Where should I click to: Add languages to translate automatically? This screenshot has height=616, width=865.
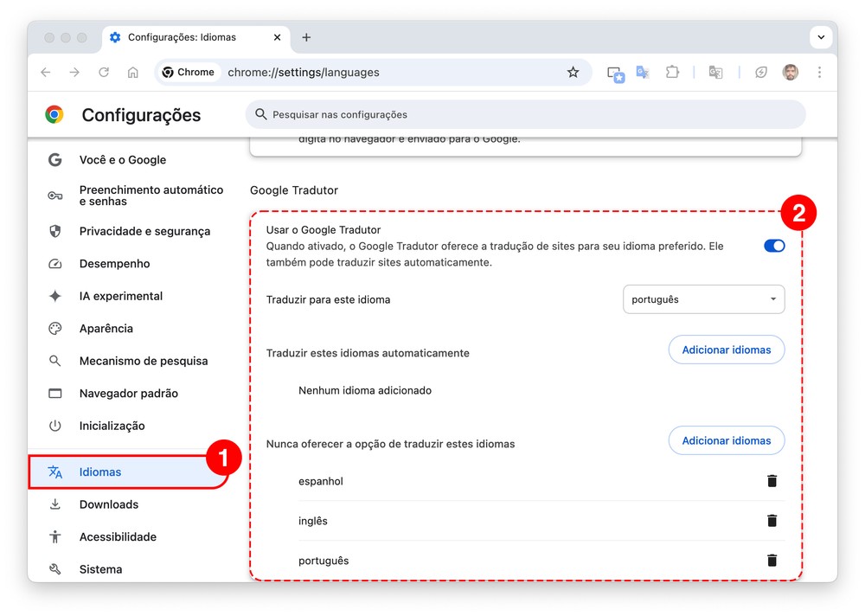click(x=726, y=350)
